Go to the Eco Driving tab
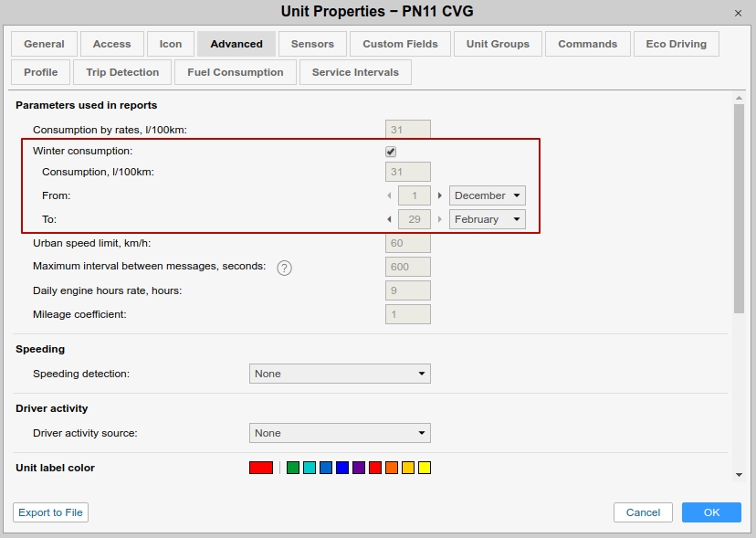 (676, 44)
